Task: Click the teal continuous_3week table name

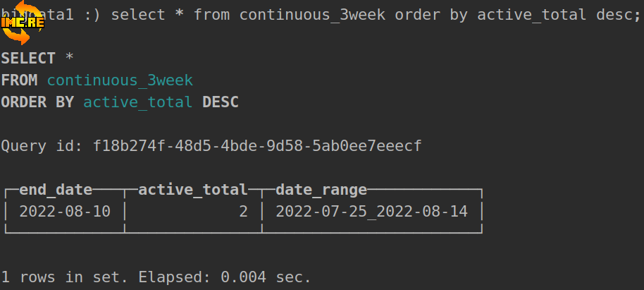Action: click(x=120, y=80)
